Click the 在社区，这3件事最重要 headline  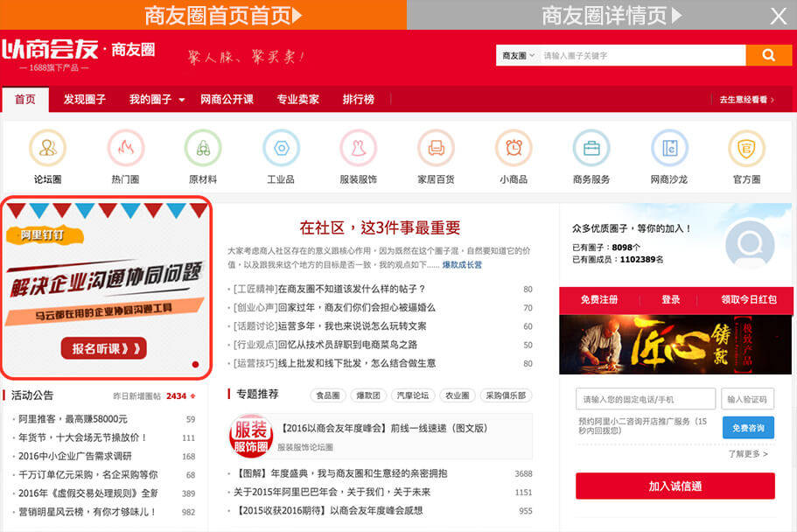380,227
